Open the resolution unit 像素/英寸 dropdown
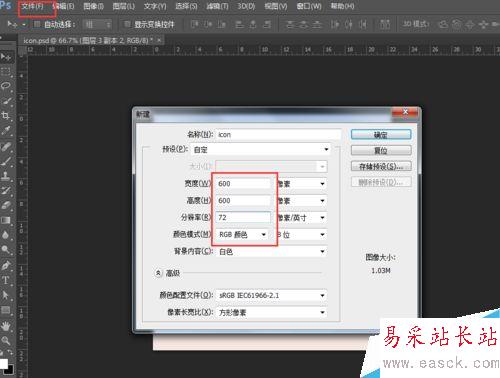 [x=302, y=218]
